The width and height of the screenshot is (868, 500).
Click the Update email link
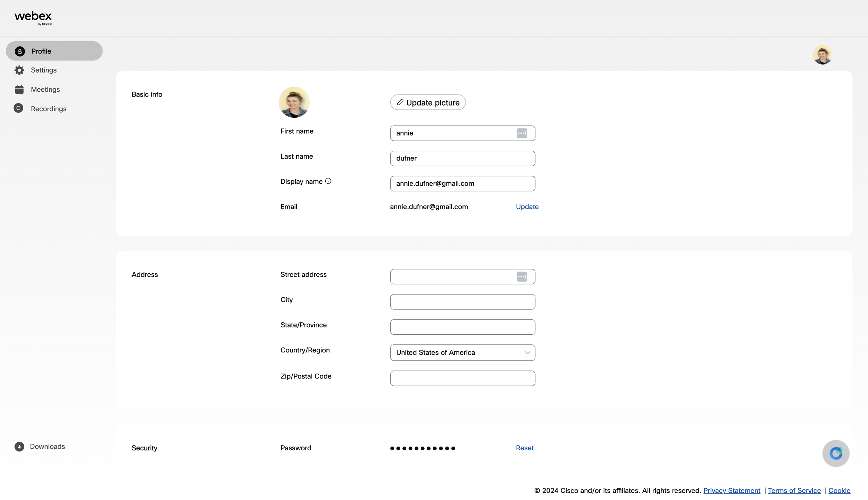tap(527, 207)
